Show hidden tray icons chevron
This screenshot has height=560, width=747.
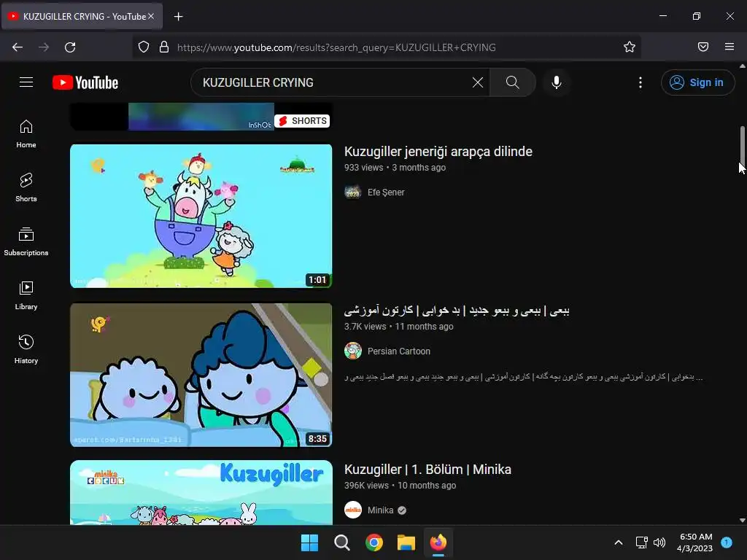point(619,542)
